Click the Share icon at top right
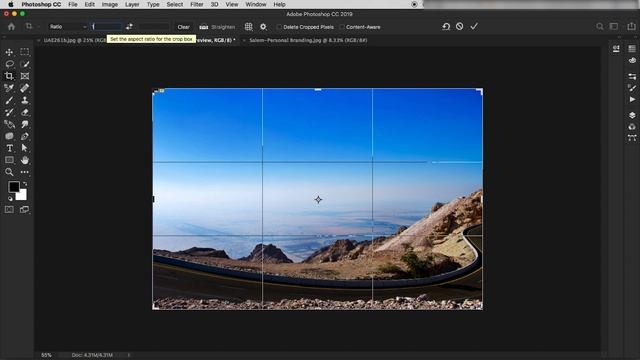The height and width of the screenshot is (360, 640). pos(631,27)
